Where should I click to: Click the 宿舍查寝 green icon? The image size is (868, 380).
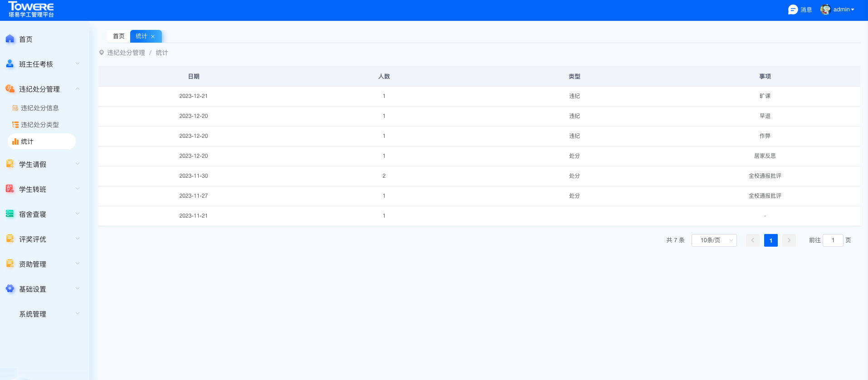tap(10, 214)
